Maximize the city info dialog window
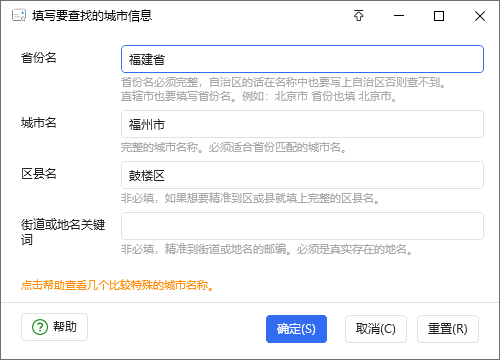The width and height of the screenshot is (500, 360). click(439, 16)
